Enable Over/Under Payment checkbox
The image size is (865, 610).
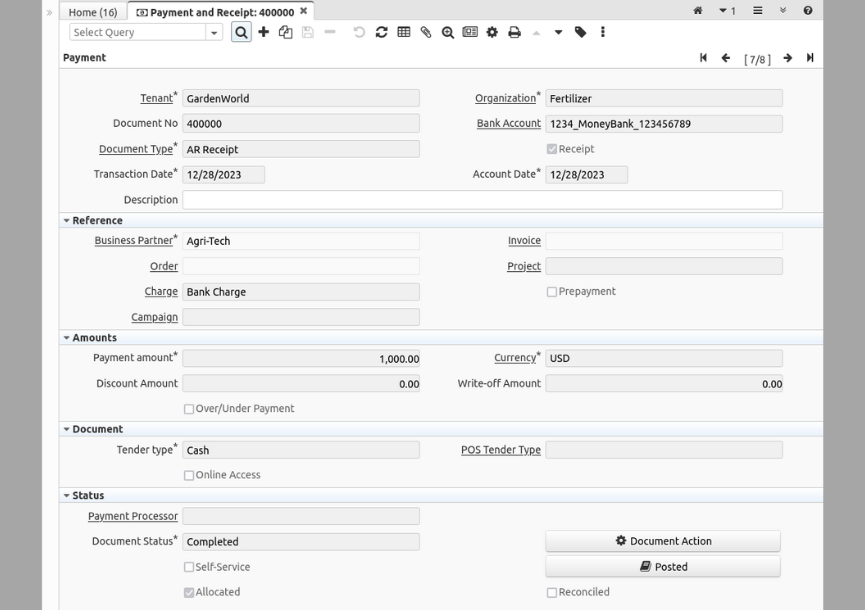pos(189,409)
